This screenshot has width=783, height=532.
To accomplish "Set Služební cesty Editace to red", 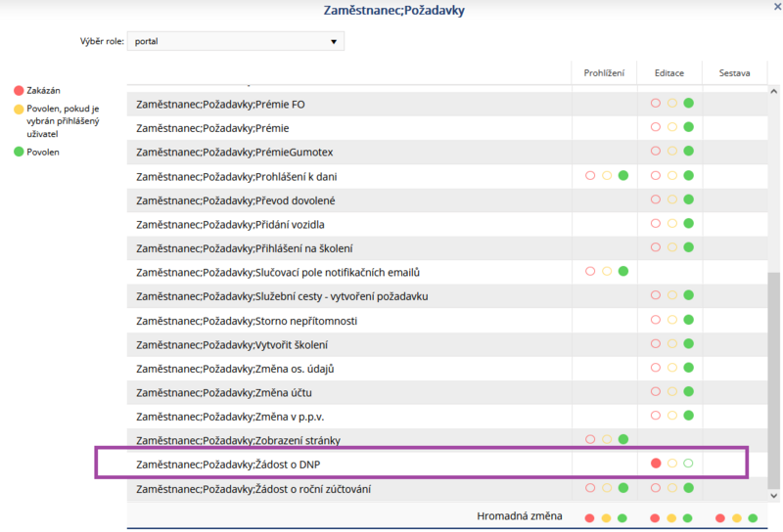I will coord(656,295).
